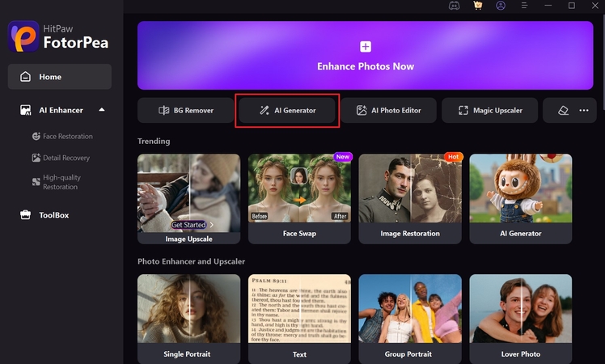The image size is (605, 364).
Task: Click Get Started on Image Upscale
Action: 188,225
